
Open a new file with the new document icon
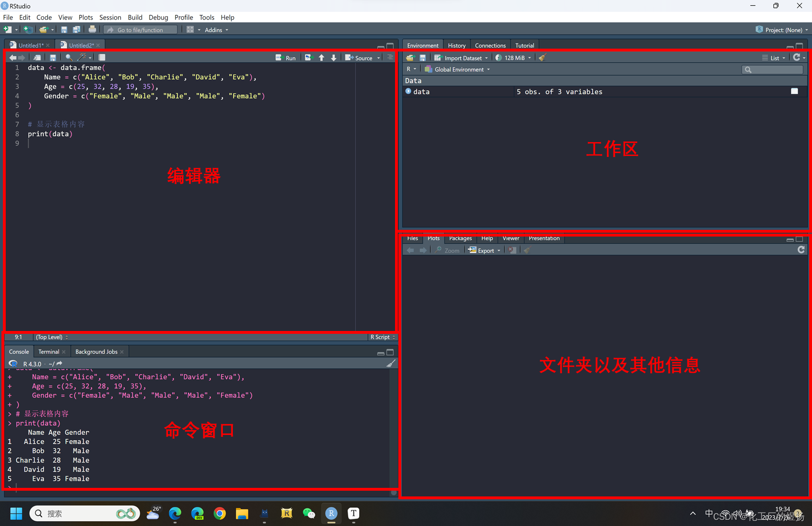(x=7, y=29)
